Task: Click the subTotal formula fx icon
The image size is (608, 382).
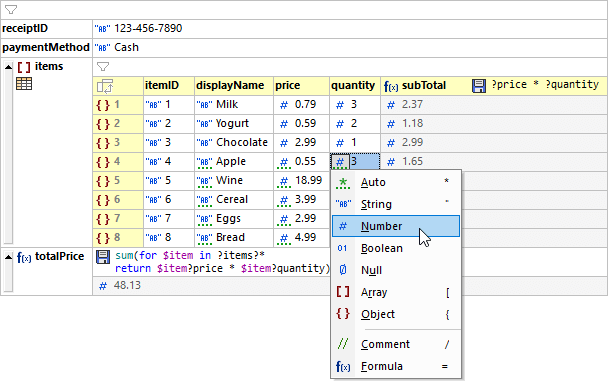Action: [x=391, y=86]
